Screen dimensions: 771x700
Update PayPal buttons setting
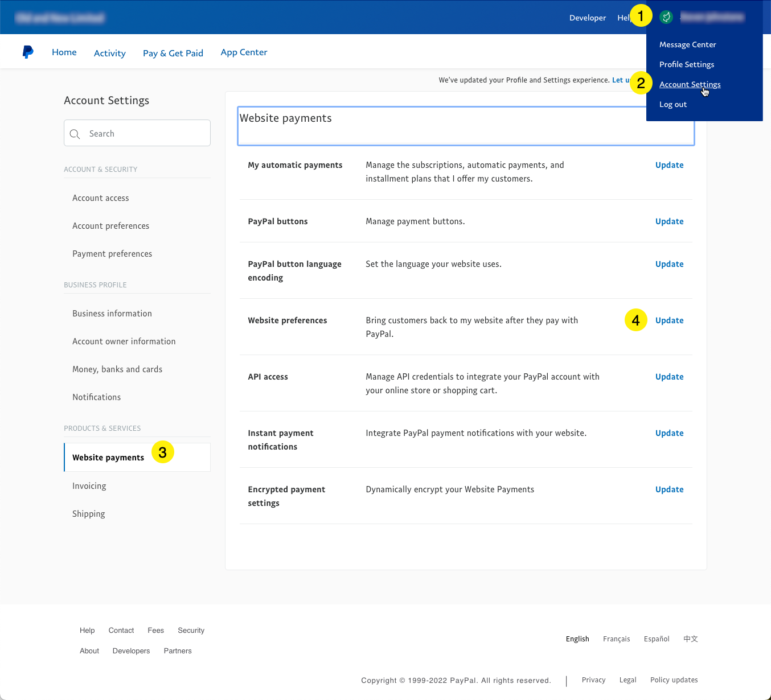tap(670, 221)
